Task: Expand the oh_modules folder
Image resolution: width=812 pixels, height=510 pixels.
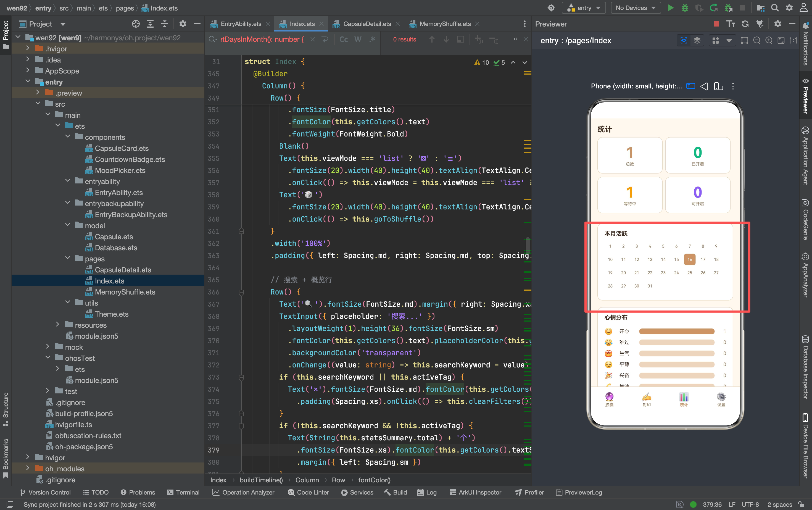Action: [28, 468]
